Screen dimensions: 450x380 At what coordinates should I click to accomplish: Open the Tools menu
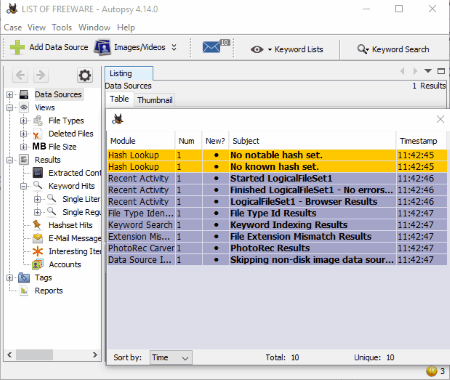pos(62,27)
